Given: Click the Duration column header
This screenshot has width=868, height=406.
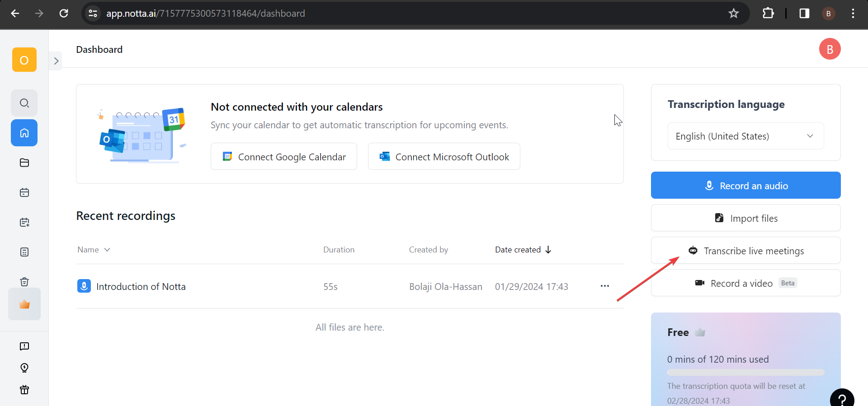Looking at the screenshot, I should coord(339,250).
